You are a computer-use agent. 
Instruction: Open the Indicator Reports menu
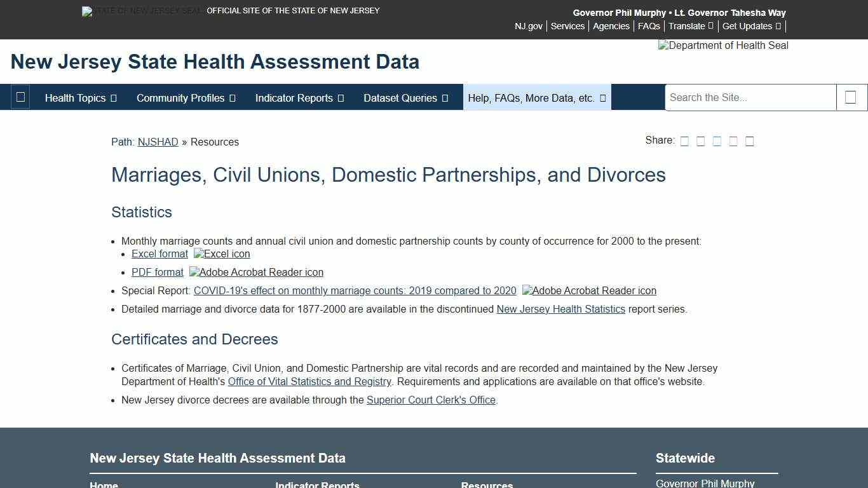pyautogui.click(x=299, y=98)
